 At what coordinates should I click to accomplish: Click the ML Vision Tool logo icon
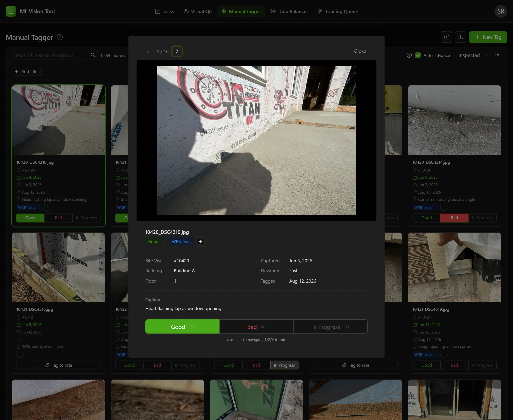point(11,11)
